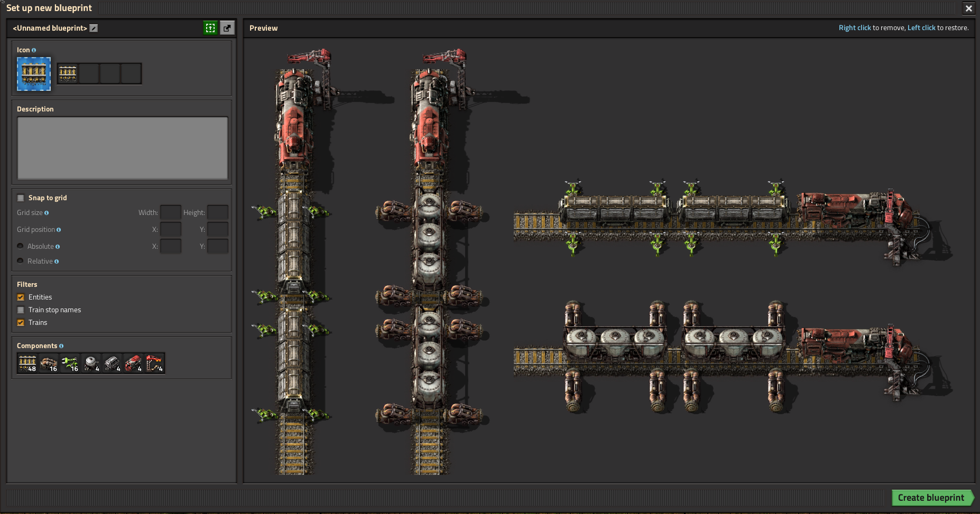Click the lower horizontal train's locomotive in preview
This screenshot has height=514, width=980.
(854, 347)
